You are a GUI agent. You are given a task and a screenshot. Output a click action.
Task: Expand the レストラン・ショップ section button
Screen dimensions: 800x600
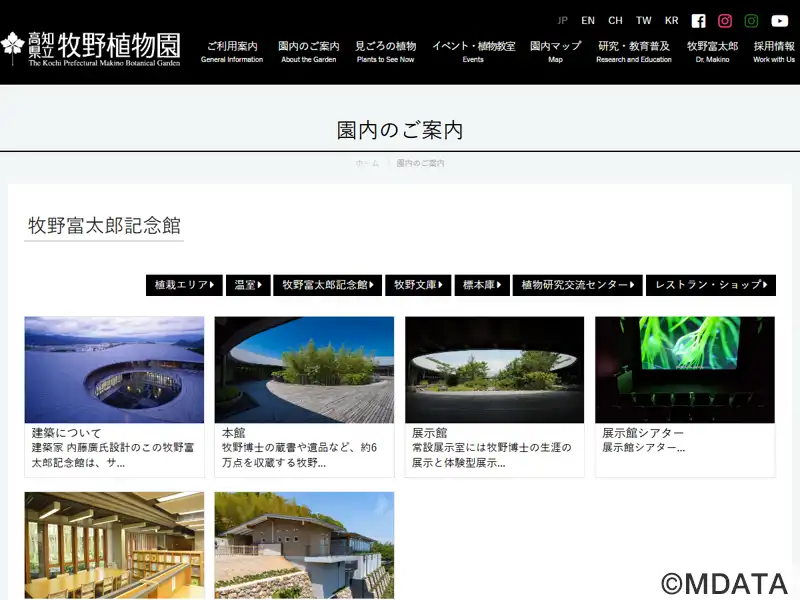click(710, 285)
